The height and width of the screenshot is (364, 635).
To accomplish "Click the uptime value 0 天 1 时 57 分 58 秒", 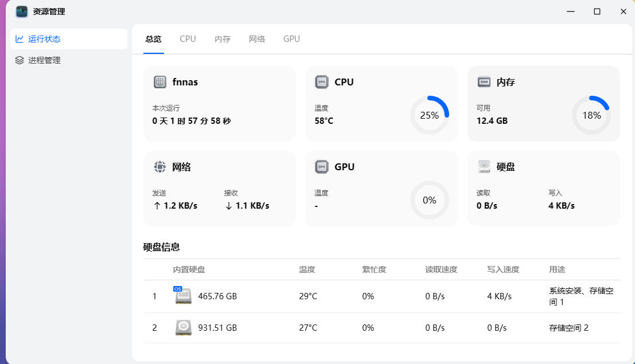I will click(192, 120).
